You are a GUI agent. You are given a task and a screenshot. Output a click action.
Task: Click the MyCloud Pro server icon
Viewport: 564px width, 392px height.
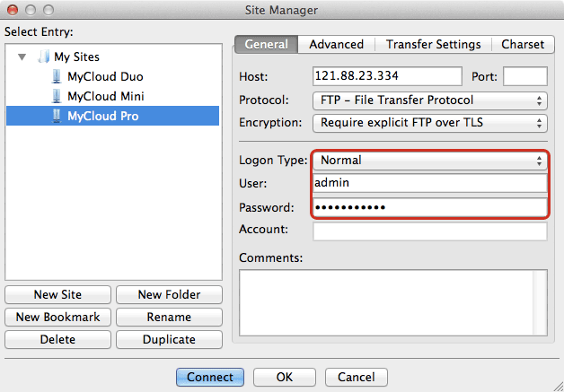(x=57, y=116)
